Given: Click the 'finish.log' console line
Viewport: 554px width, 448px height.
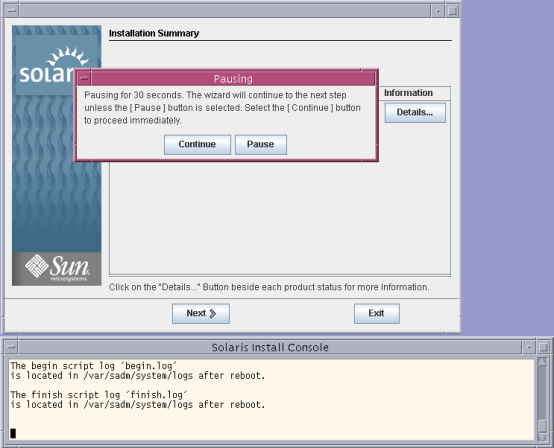Looking at the screenshot, I should (x=99, y=395).
